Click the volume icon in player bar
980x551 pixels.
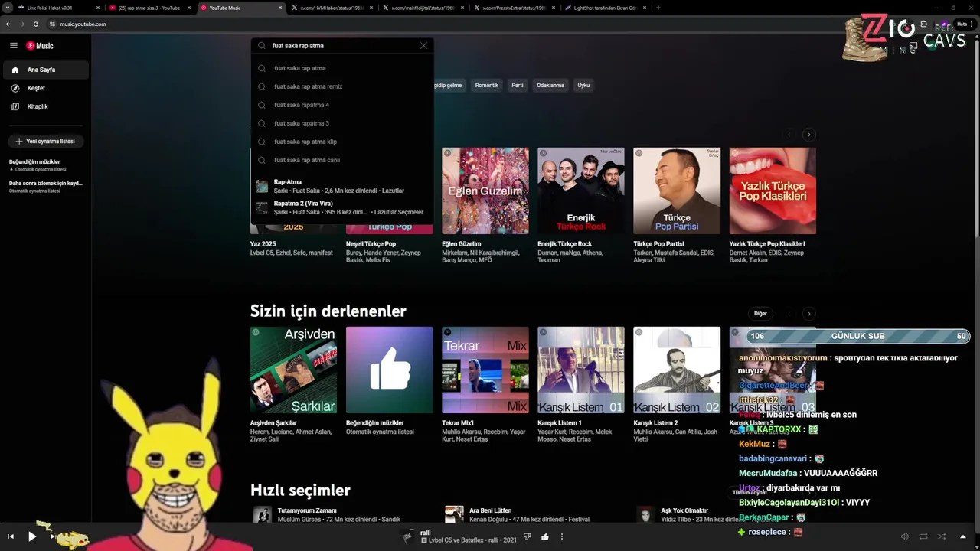click(x=904, y=536)
